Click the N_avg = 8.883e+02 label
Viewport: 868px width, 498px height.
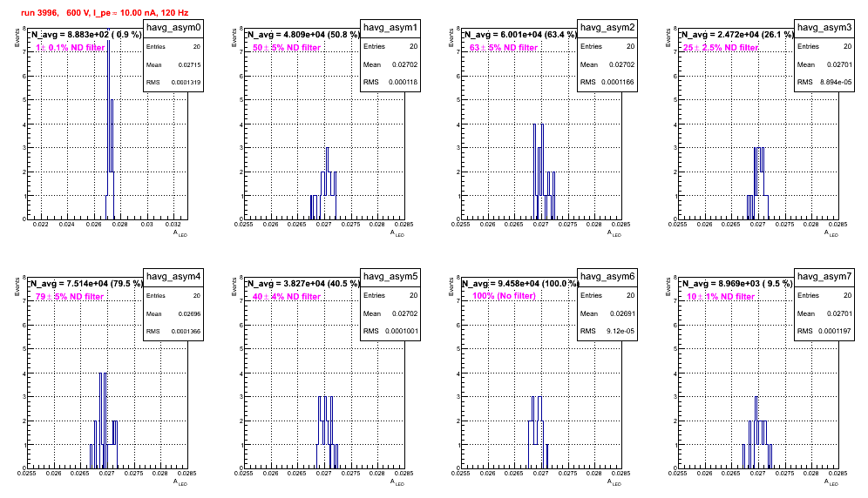point(85,34)
